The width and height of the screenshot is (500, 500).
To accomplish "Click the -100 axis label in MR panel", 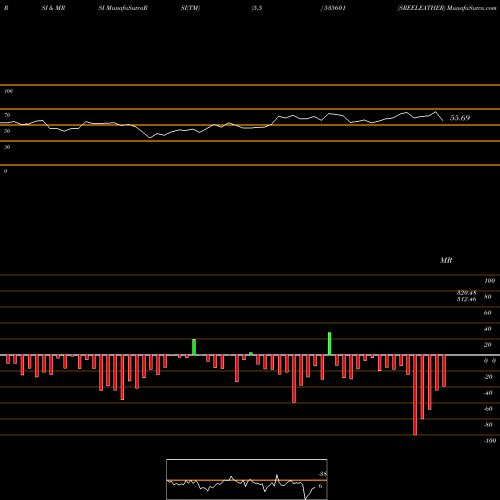I will tap(490, 441).
